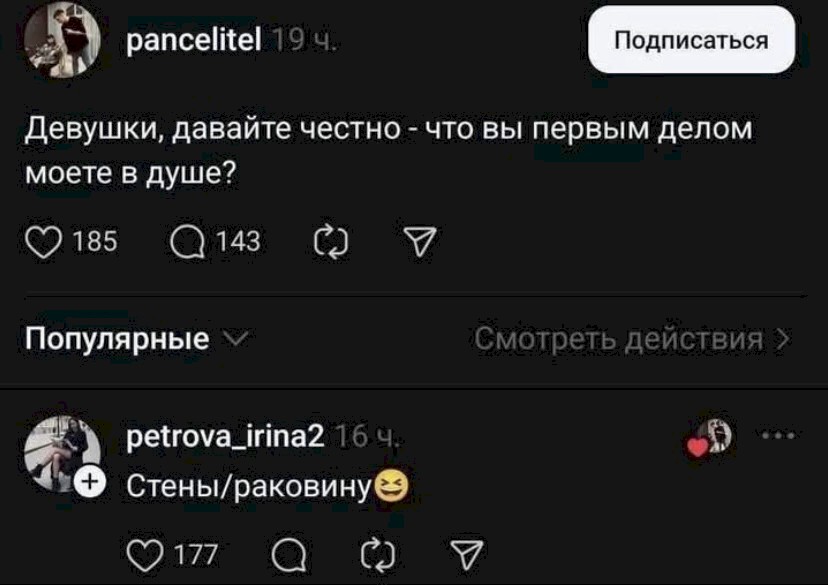Viewport: 828px width, 585px height.
Task: Open the petrova_irina2 profile avatar
Action: pyautogui.click(x=60, y=452)
